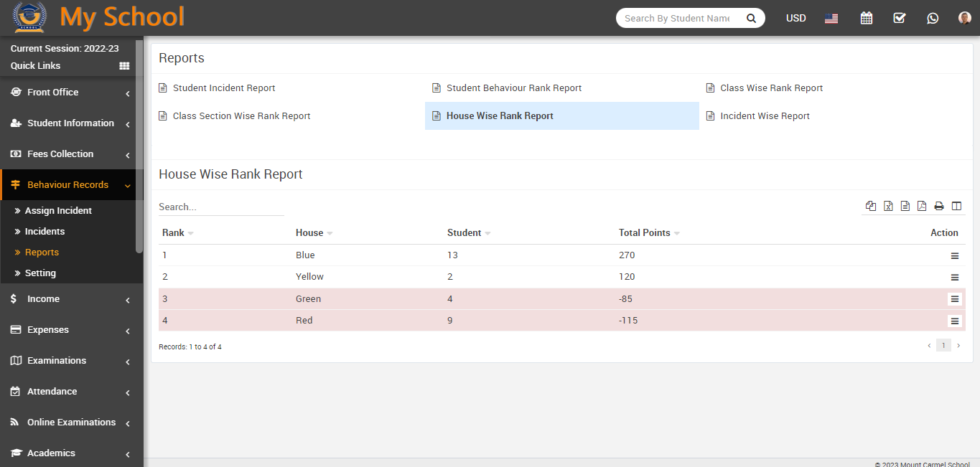Open the Quick Links grid icon
Screen dimensions: 980x467
(x=124, y=66)
